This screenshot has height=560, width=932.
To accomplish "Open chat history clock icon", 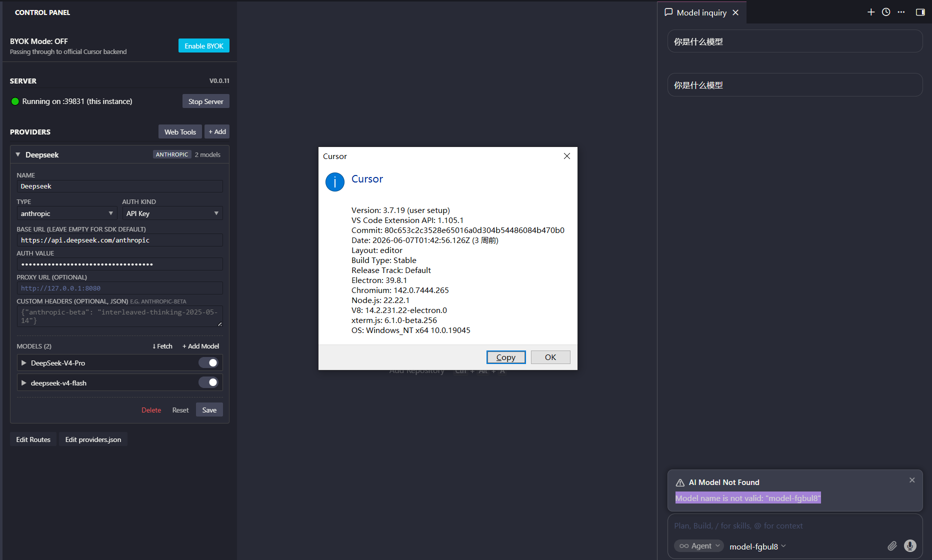I will coord(886,12).
